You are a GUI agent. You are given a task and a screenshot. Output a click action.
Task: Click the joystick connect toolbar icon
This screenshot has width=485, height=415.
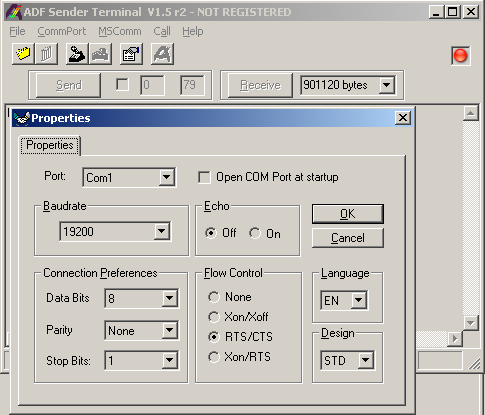(x=77, y=54)
